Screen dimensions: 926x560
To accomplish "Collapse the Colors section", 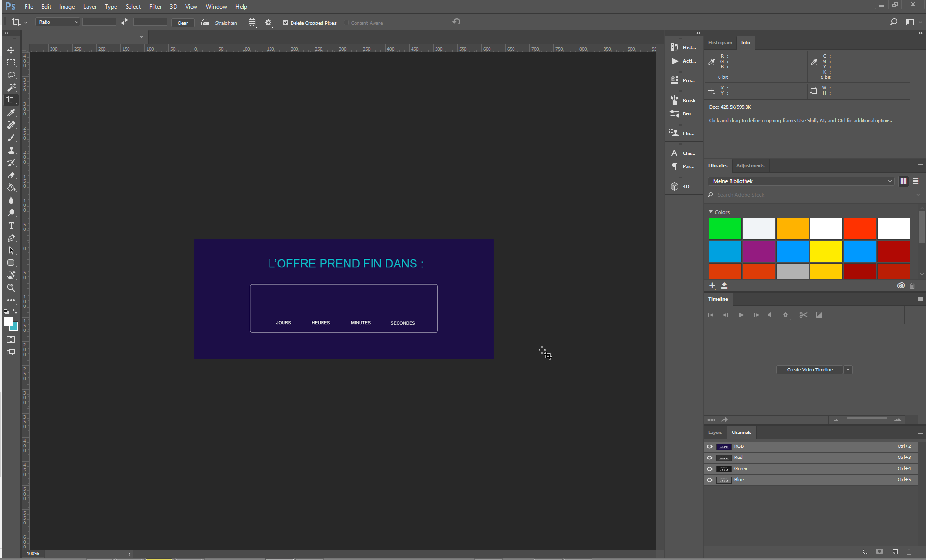I will pyautogui.click(x=711, y=212).
